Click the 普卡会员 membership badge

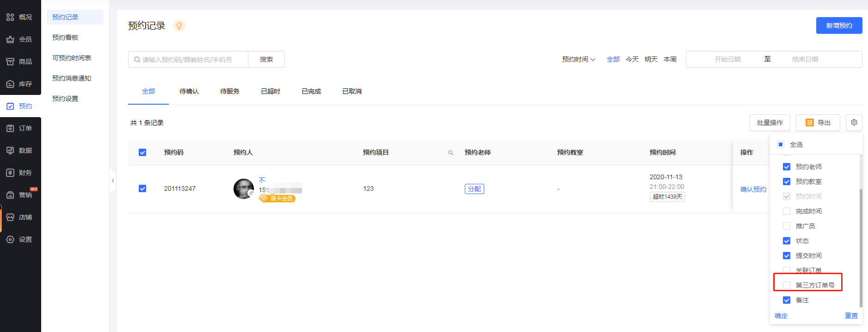(x=277, y=198)
